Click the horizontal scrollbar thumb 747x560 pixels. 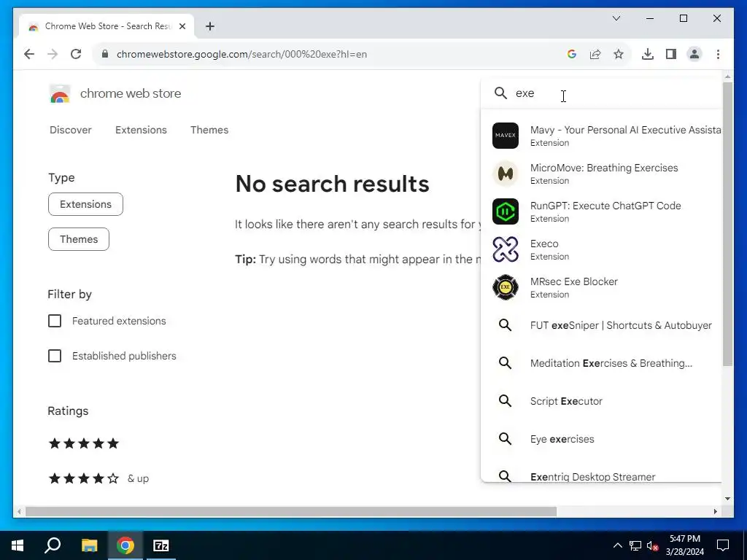tap(290, 512)
